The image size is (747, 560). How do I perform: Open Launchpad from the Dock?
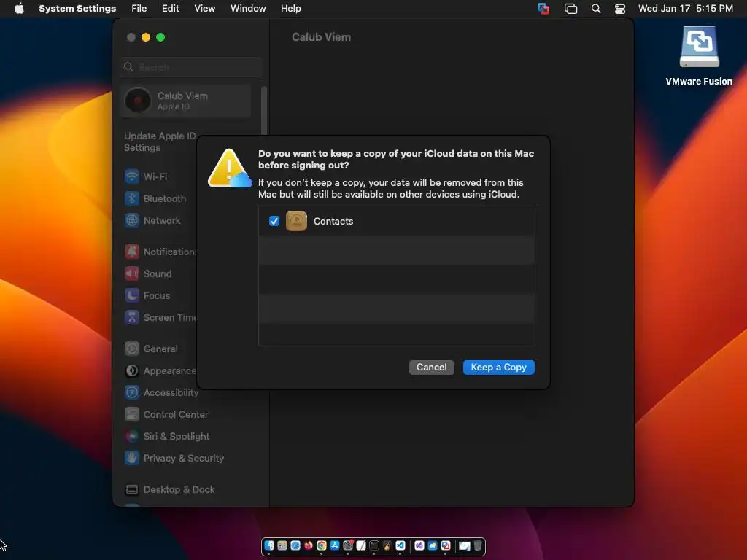282,545
